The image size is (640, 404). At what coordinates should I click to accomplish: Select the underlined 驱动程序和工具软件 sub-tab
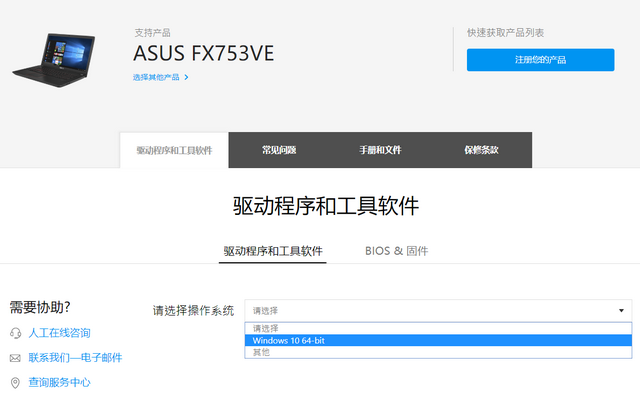273,251
